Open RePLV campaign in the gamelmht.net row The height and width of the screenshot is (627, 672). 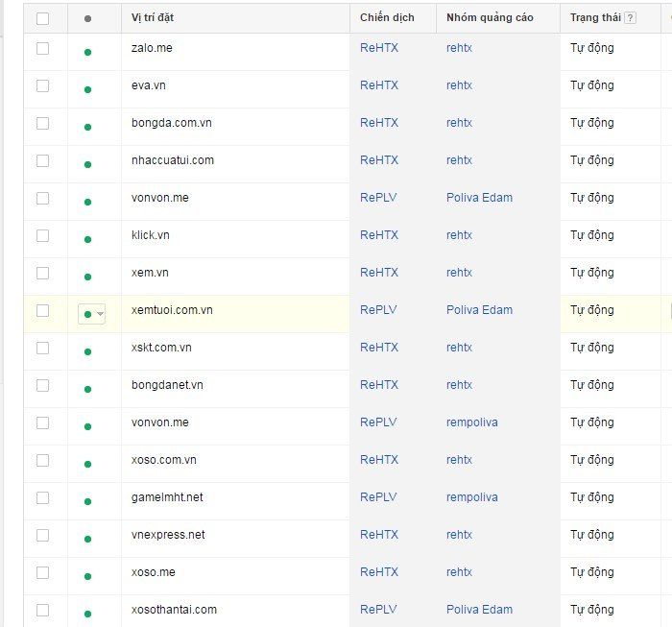378,497
